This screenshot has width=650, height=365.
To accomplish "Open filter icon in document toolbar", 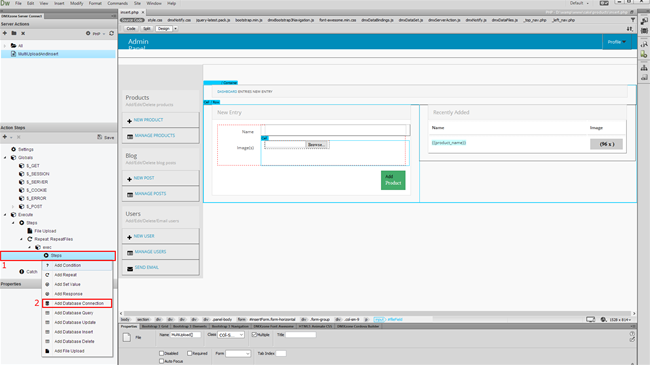I will click(633, 20).
